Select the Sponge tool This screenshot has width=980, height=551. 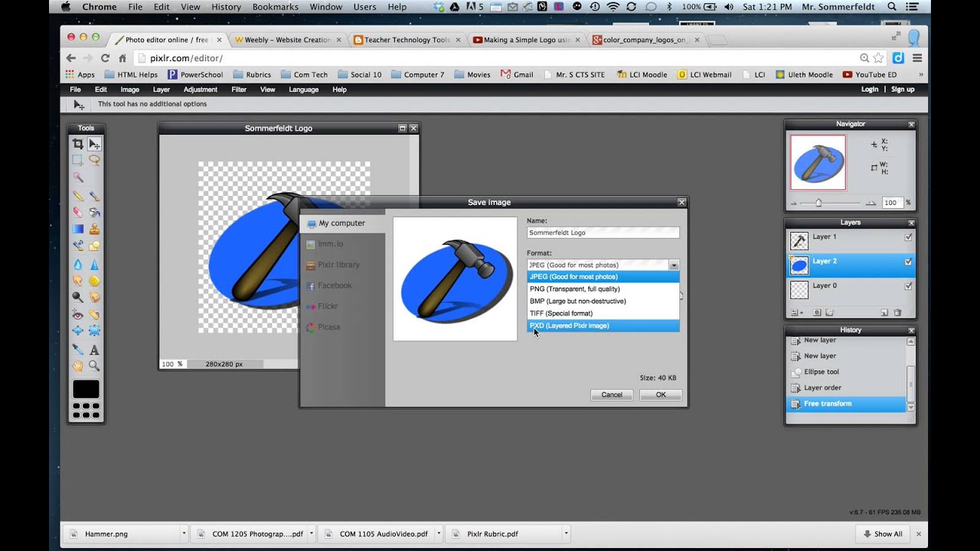[x=94, y=281]
